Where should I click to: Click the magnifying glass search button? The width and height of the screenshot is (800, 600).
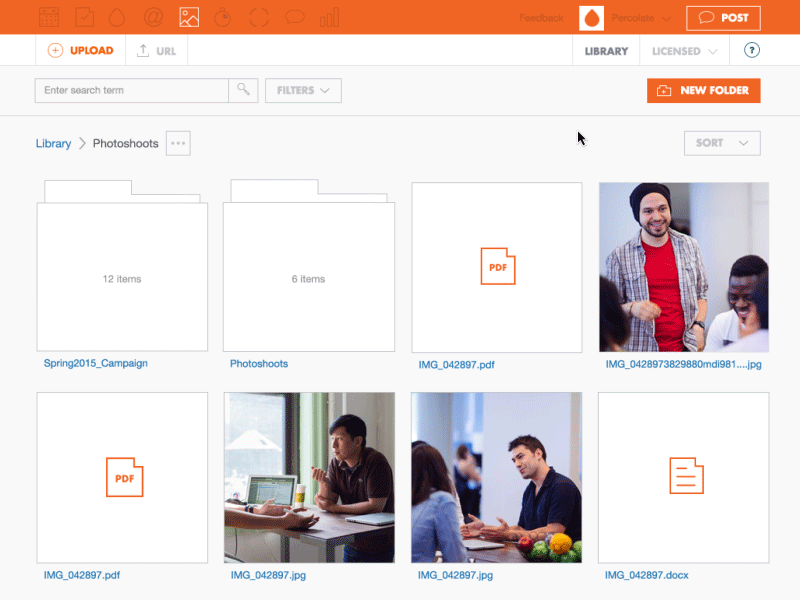coord(243,90)
